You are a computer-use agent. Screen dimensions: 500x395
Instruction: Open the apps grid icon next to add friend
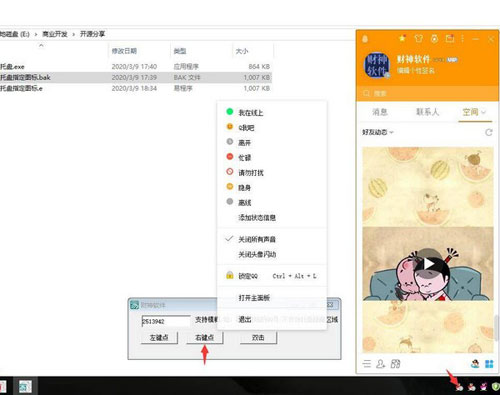click(395, 364)
